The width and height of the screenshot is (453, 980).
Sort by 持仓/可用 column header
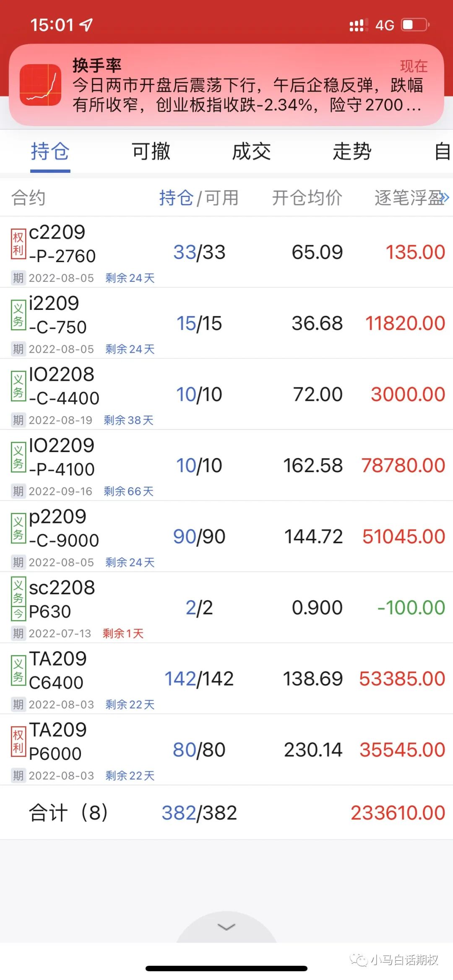click(x=198, y=198)
